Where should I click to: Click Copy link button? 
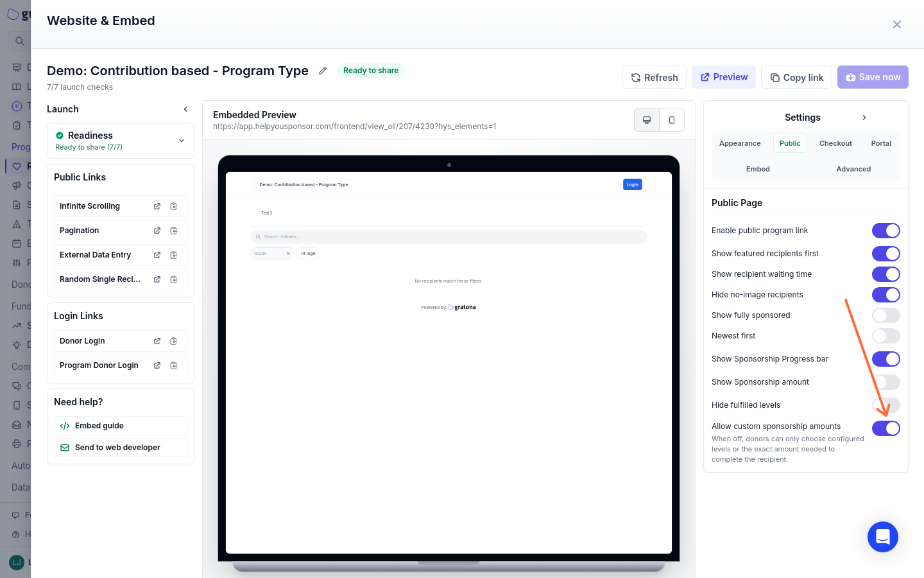796,77
